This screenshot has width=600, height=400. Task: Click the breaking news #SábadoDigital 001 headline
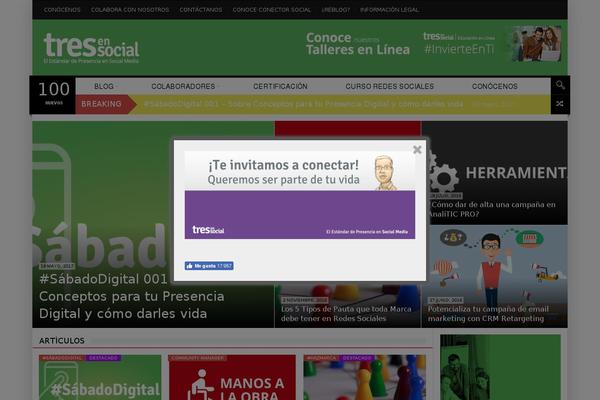coord(303,104)
